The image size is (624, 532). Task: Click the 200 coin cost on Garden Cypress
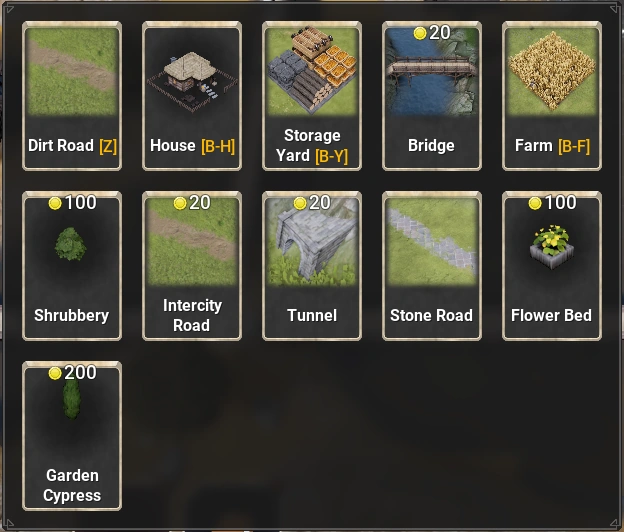click(72, 373)
